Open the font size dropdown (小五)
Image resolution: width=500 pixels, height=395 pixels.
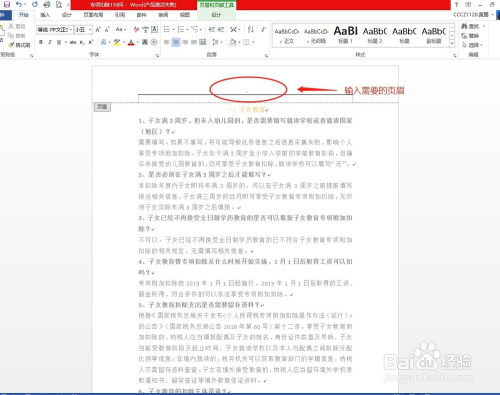[x=90, y=30]
